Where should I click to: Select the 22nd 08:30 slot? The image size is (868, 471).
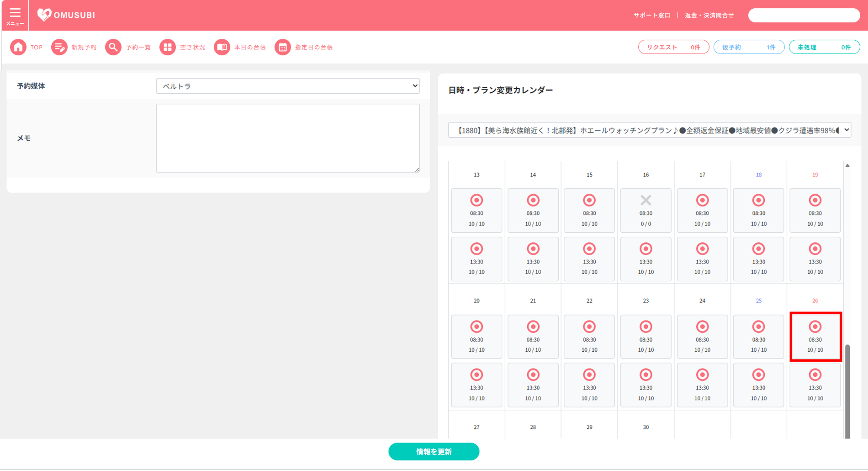coord(589,337)
